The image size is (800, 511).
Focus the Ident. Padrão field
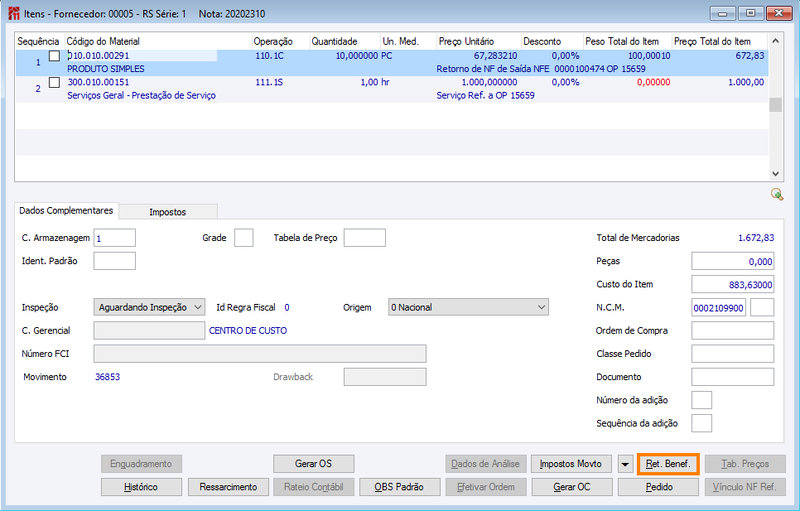pos(114,261)
